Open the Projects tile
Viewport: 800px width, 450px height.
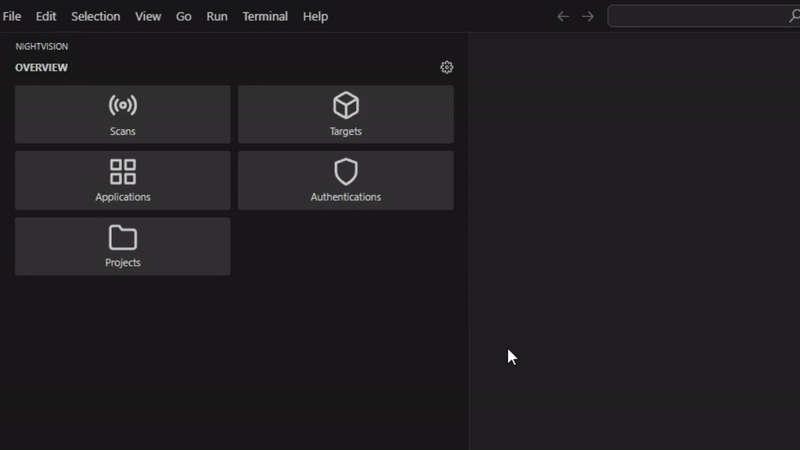click(x=122, y=246)
